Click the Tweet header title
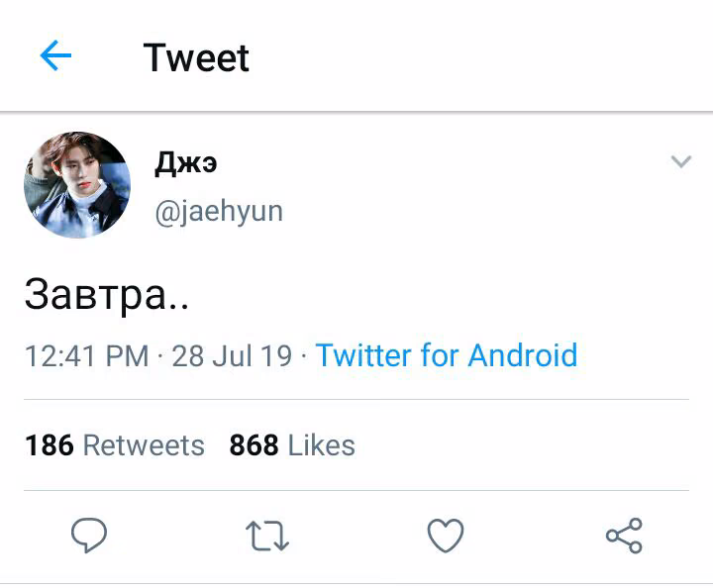This screenshot has width=713, height=588. click(x=196, y=57)
